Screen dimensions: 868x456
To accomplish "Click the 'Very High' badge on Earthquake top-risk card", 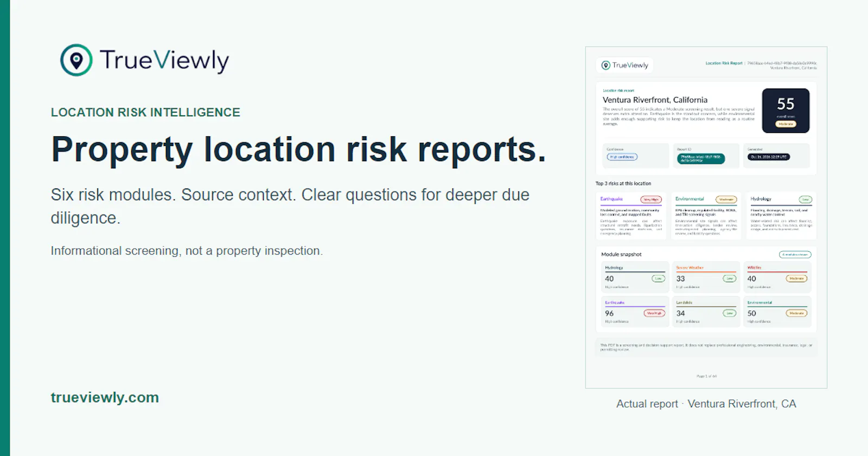I will (x=651, y=199).
